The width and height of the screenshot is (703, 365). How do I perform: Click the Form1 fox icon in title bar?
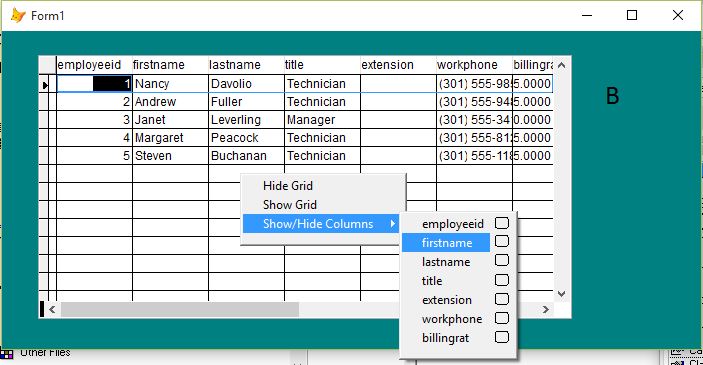pyautogui.click(x=17, y=16)
